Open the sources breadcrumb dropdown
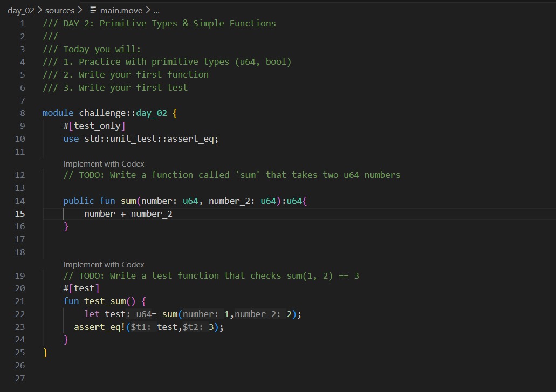 59,10
